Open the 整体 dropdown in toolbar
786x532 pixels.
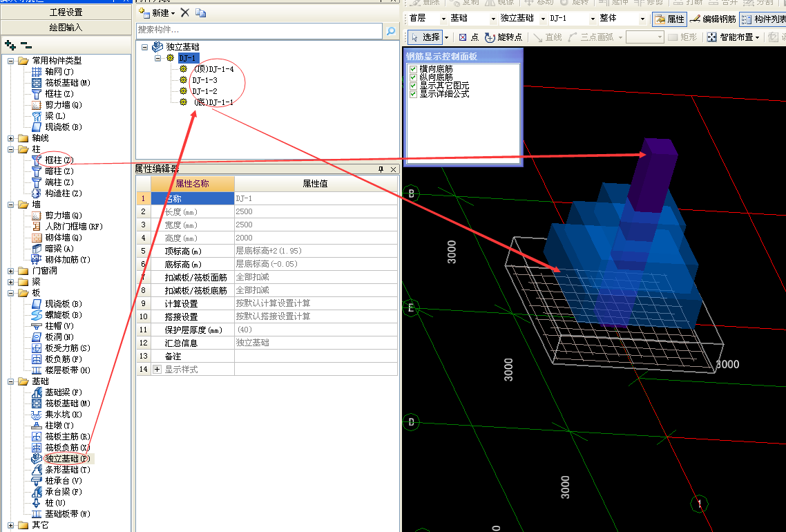pyautogui.click(x=642, y=19)
